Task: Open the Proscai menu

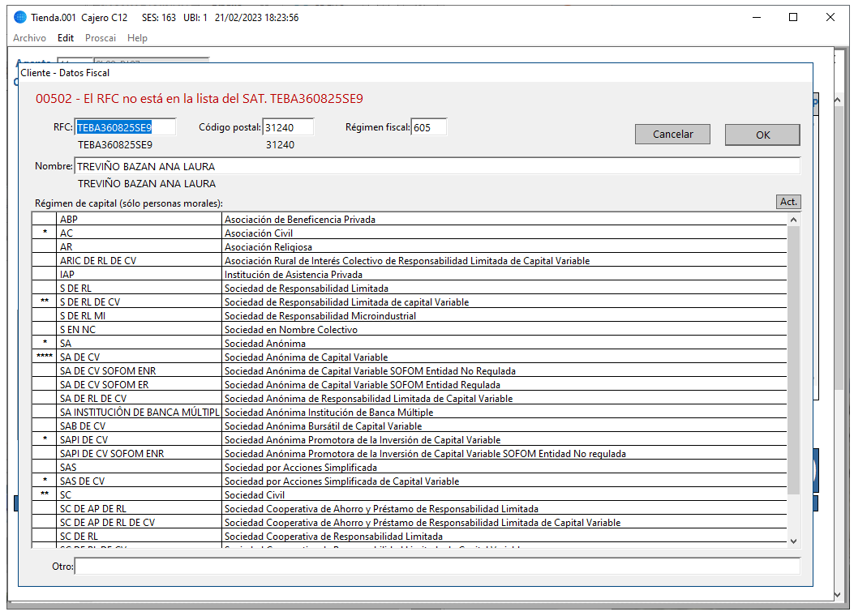Action: point(101,38)
